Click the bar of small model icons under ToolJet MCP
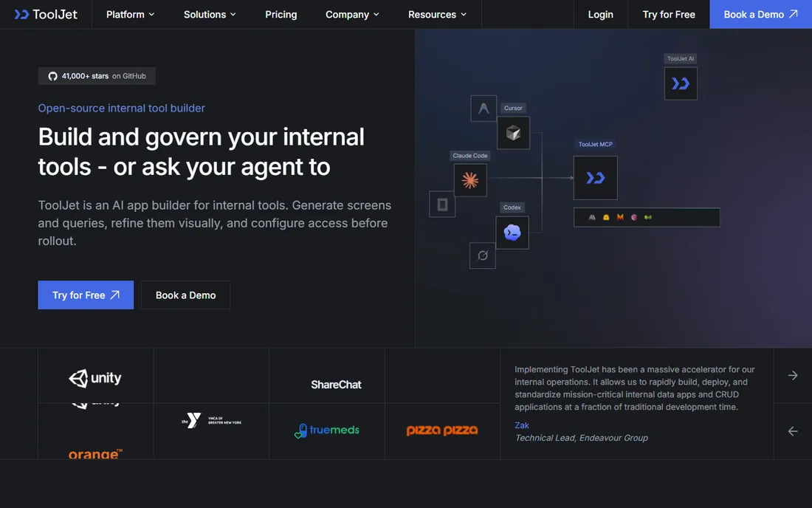Viewport: 812px width, 508px height. (647, 218)
